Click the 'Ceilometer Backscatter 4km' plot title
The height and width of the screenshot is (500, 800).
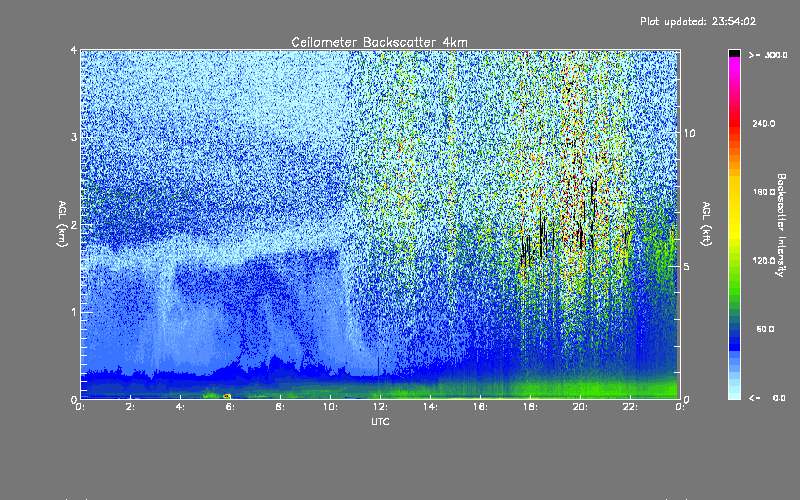379,42
